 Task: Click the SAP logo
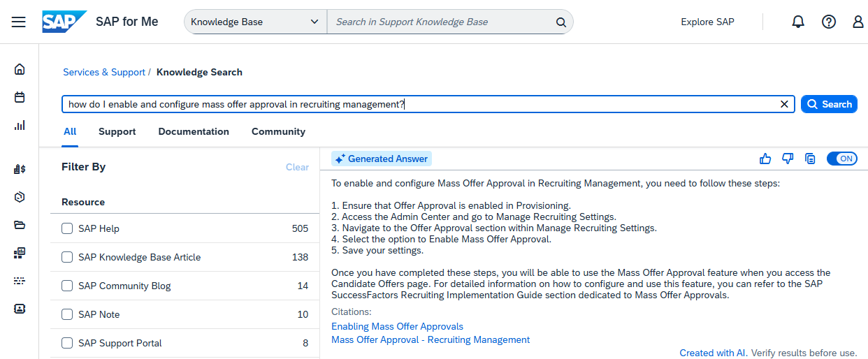pos(64,22)
